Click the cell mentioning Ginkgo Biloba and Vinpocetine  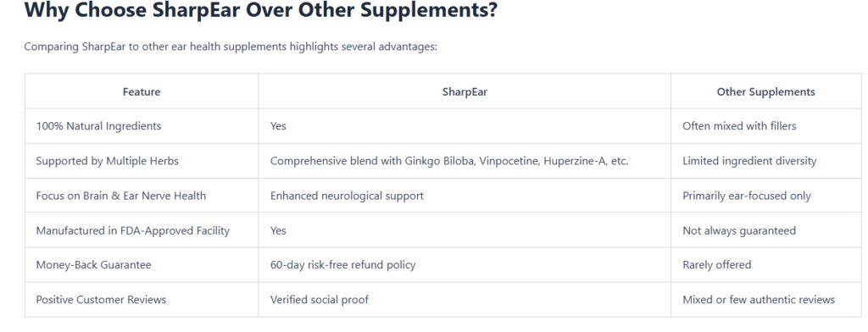(465, 161)
